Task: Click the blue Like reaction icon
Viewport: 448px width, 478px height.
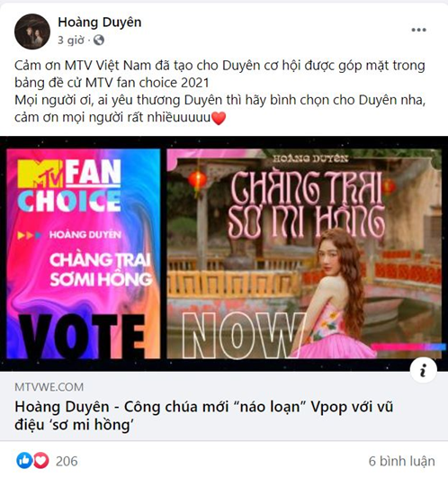Action: 24,460
